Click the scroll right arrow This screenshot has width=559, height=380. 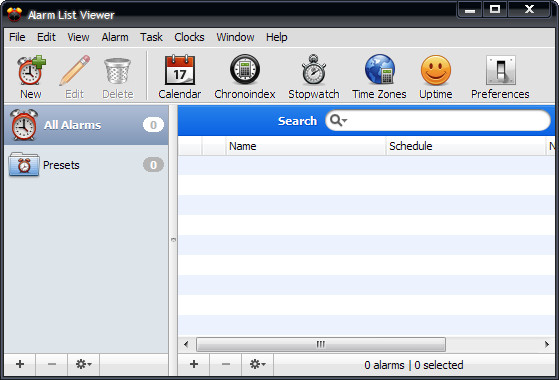547,344
